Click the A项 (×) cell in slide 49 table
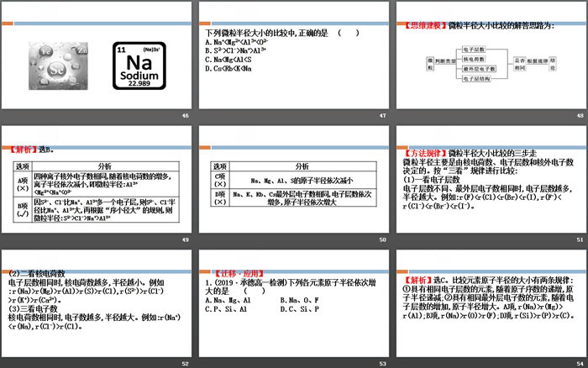 23,184
